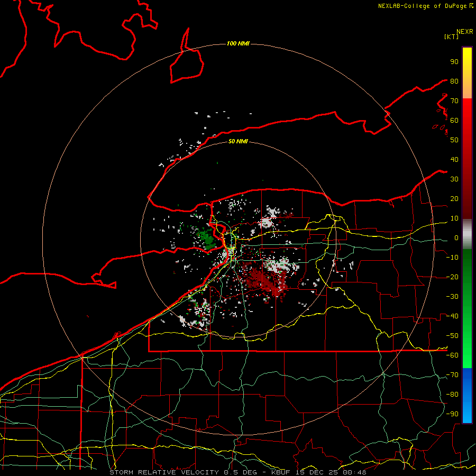Click the 90 value on the velocity scale

pos(454,62)
